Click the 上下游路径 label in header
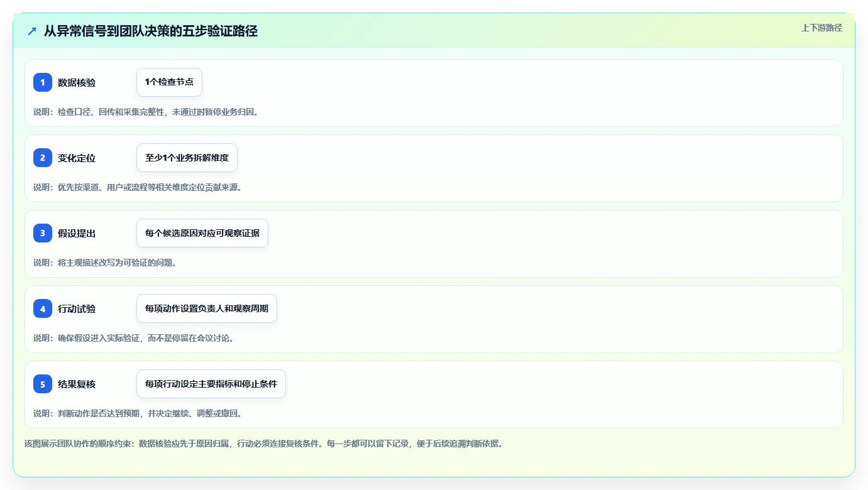 point(821,28)
